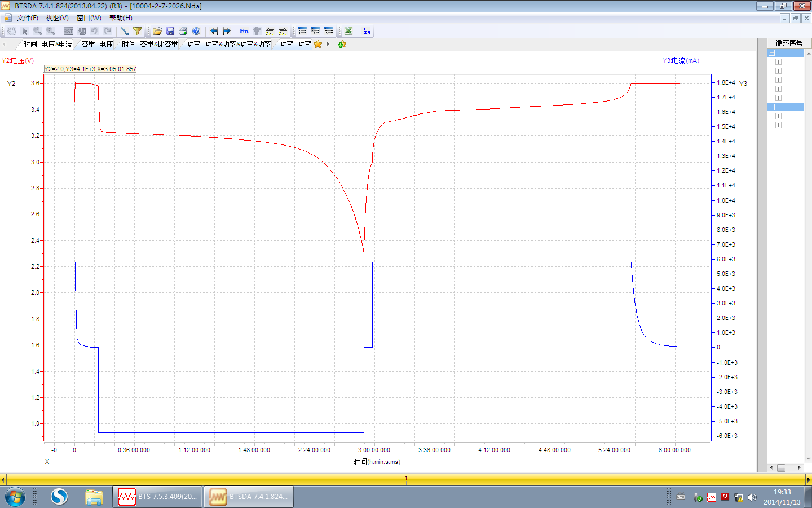Go back with left blue arrow
Viewport: 812px width, 508px height.
coord(214,31)
